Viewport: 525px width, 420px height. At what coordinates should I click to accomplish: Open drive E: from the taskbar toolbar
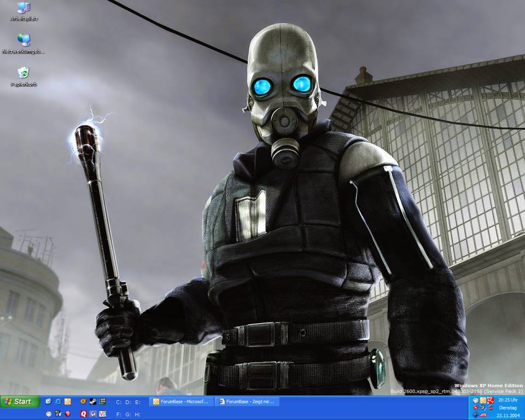(x=138, y=402)
